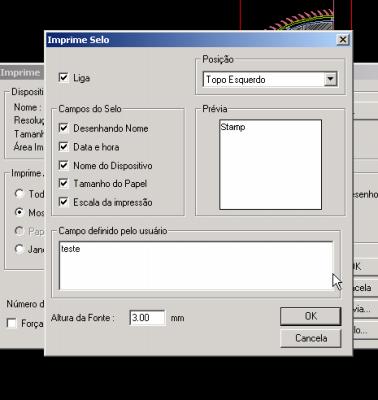Viewport: 378px width, 400px height.
Task: Click the Altura da Fonte label
Action: 82,318
